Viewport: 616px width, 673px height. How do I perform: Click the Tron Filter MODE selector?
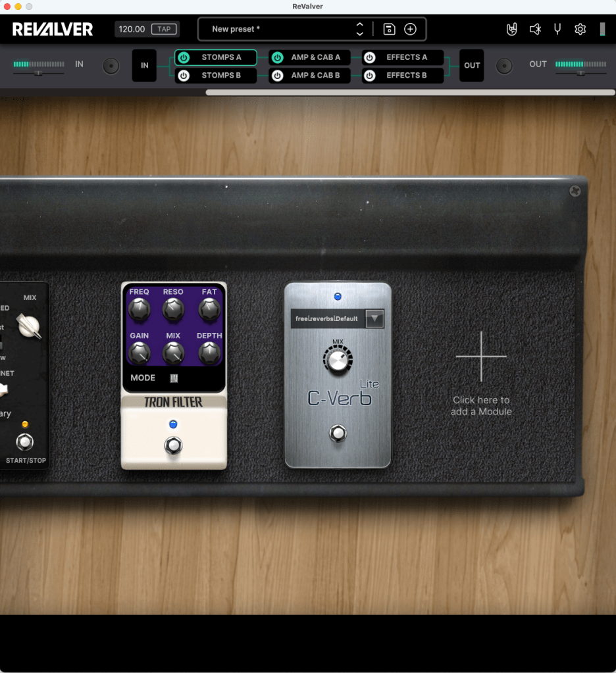coord(174,378)
